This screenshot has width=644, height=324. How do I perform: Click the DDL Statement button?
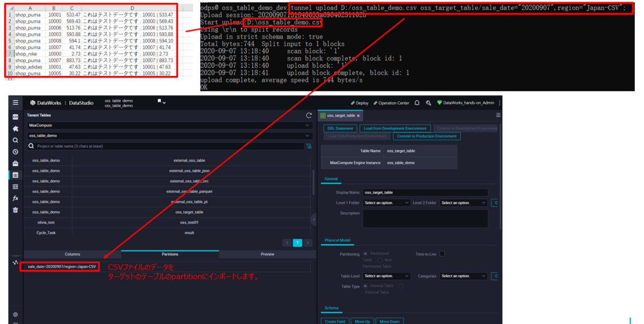point(340,128)
